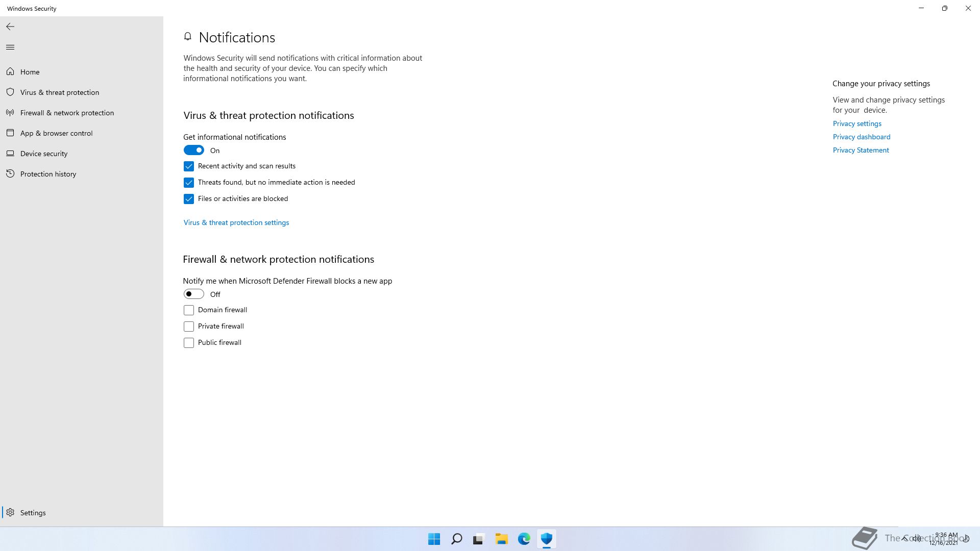This screenshot has height=551, width=980.
Task: Check the Public firewall checkbox
Action: 189,343
